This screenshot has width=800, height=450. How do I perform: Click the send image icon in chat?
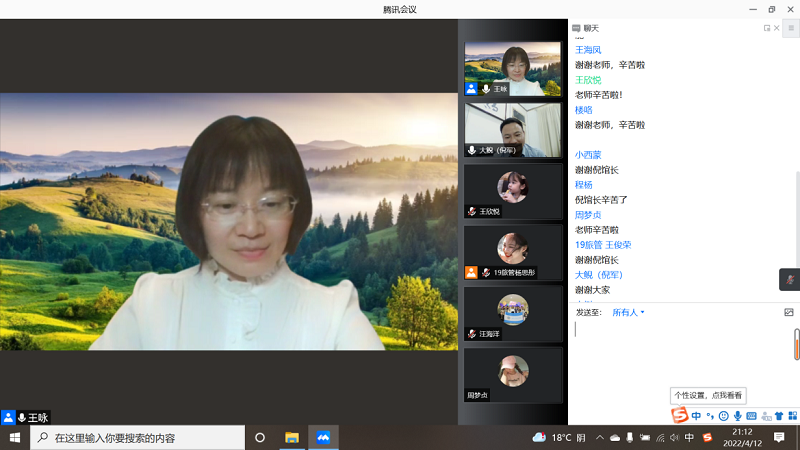coord(789,312)
